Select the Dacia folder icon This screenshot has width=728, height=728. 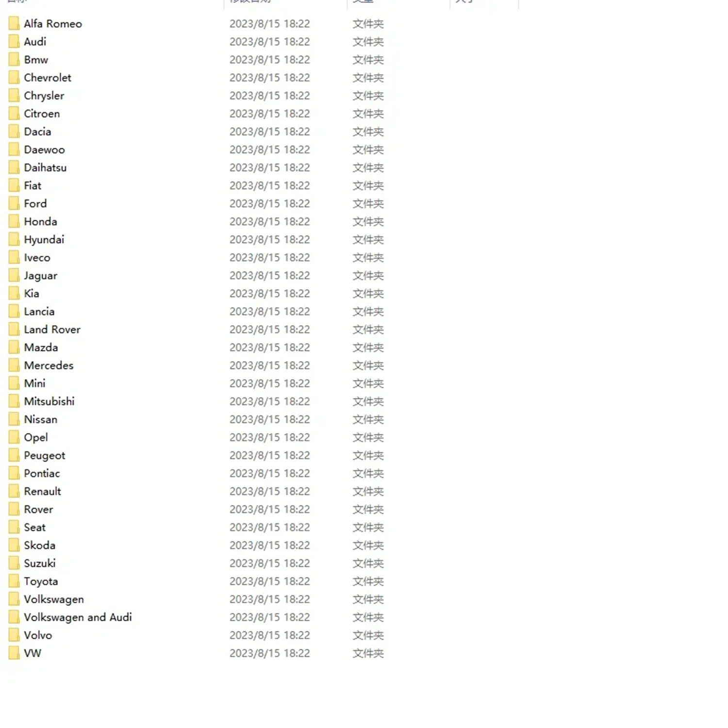(x=14, y=132)
